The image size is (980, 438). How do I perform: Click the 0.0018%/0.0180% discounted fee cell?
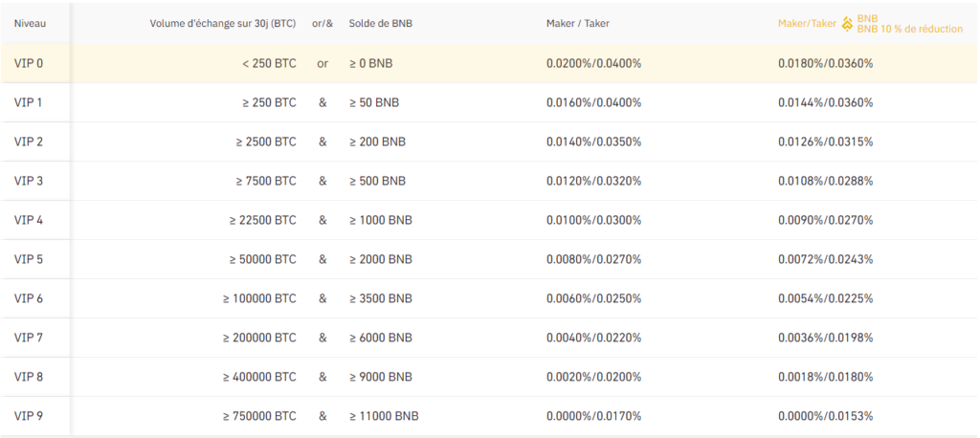[826, 377]
